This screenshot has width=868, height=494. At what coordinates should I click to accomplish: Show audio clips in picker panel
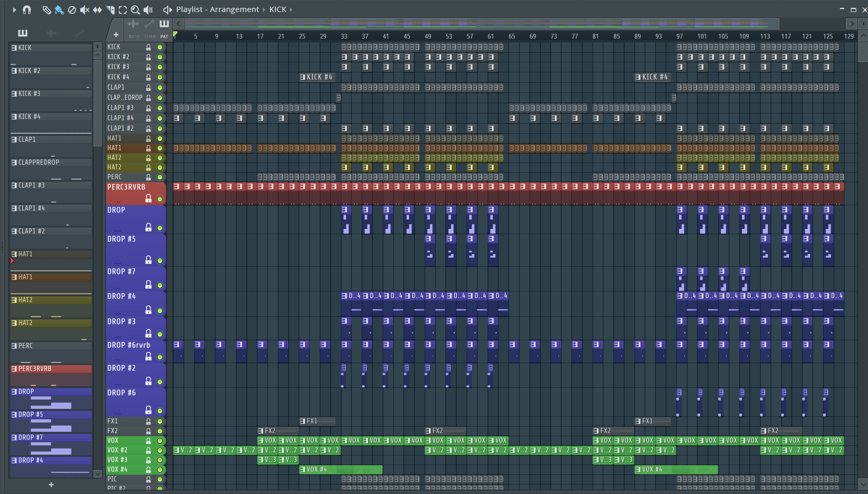point(51,33)
